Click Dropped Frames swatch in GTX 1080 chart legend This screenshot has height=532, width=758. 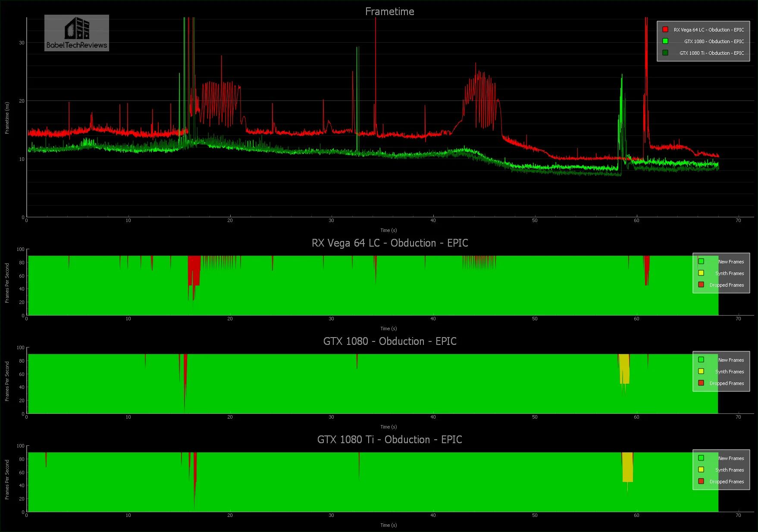pos(701,383)
